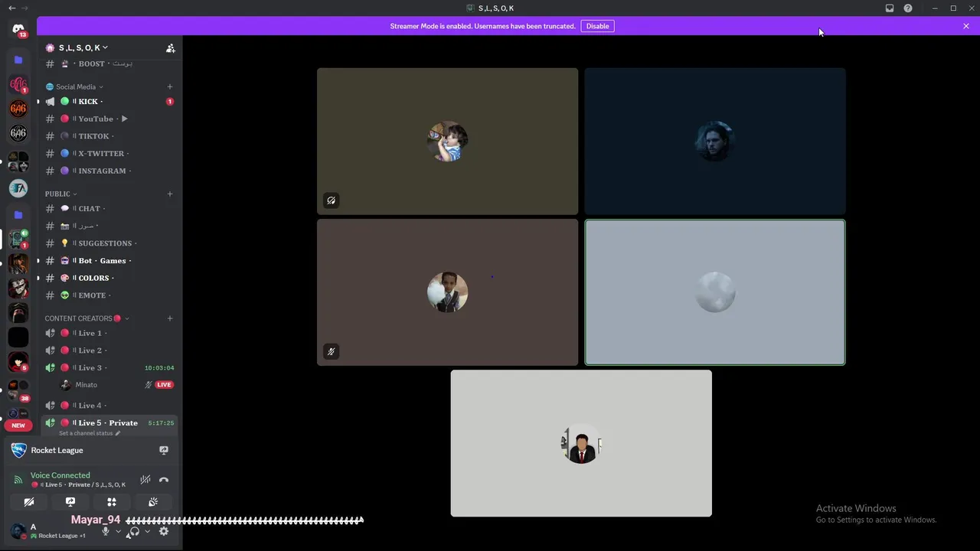This screenshot has width=980, height=551.
Task: Open the S,L,S,O,K server dropdown menu
Action: [83, 47]
